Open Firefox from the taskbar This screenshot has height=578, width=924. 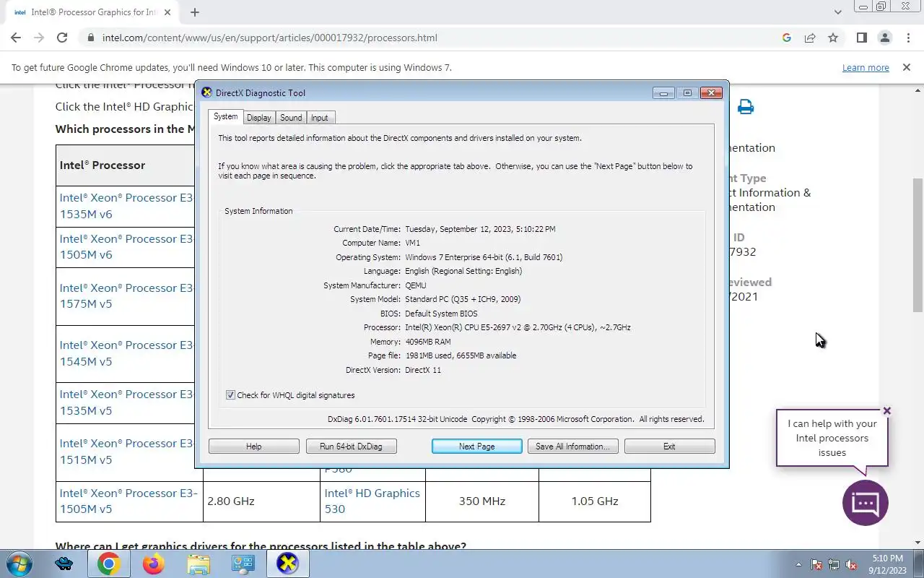coord(153,564)
